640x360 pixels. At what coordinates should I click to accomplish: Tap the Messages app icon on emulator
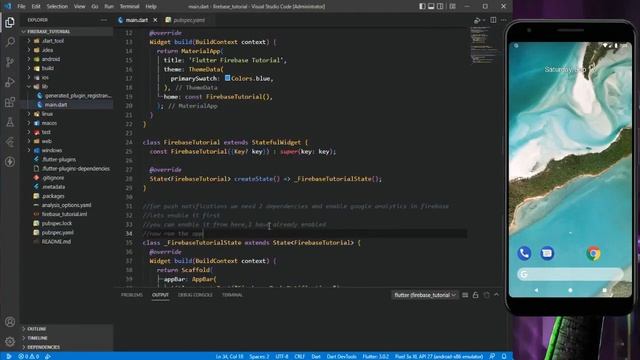(547, 253)
